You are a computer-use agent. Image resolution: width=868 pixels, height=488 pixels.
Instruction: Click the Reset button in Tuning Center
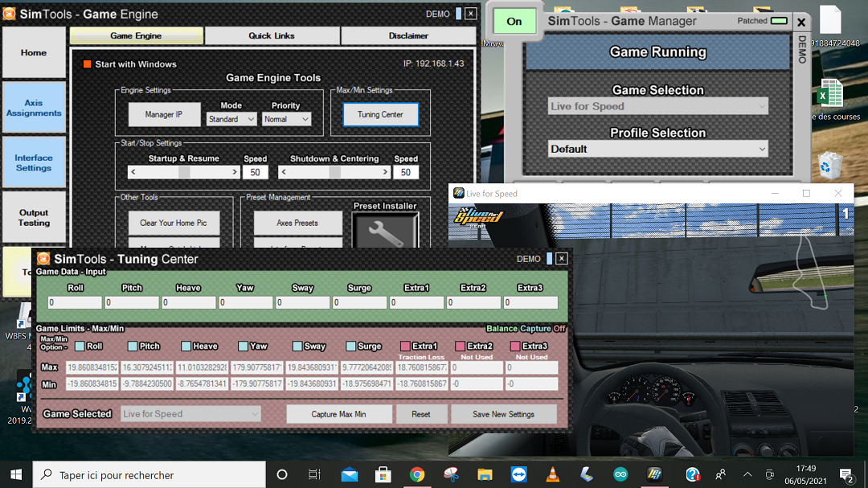click(420, 414)
